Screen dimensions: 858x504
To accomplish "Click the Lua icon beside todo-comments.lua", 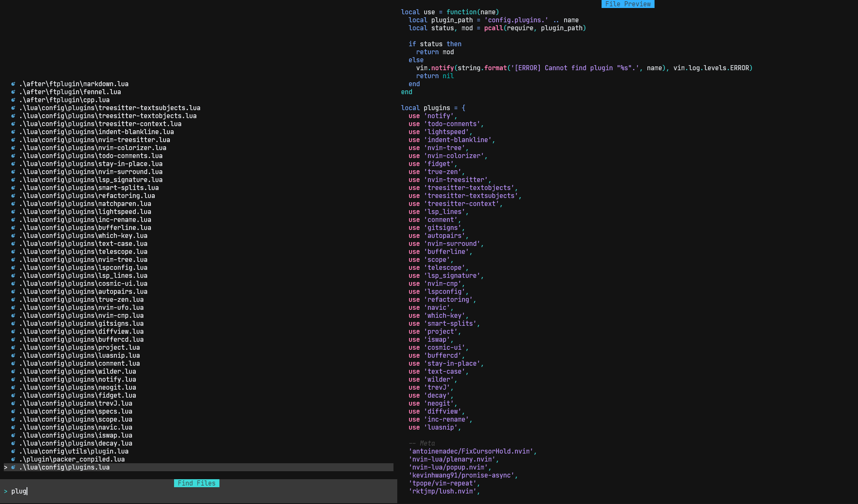I will click(13, 156).
